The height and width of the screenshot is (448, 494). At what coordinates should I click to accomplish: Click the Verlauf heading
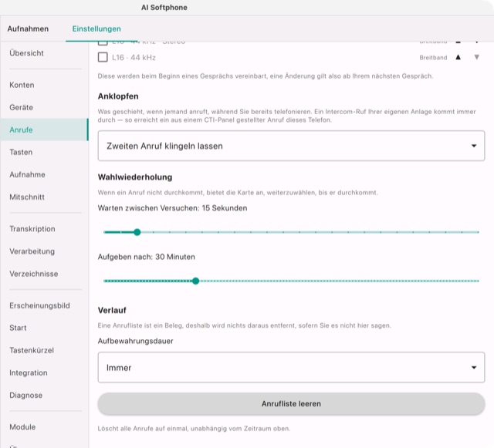[112, 311]
